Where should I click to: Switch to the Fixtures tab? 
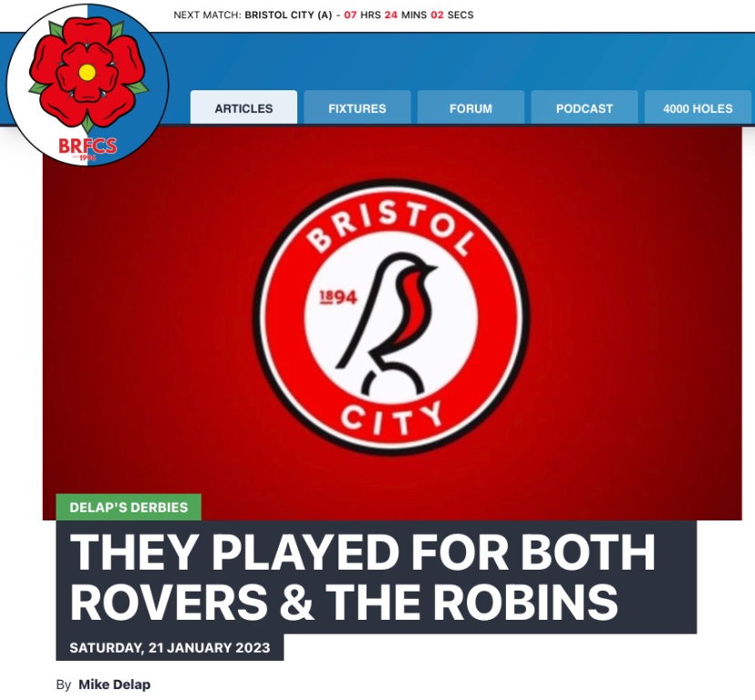357,108
